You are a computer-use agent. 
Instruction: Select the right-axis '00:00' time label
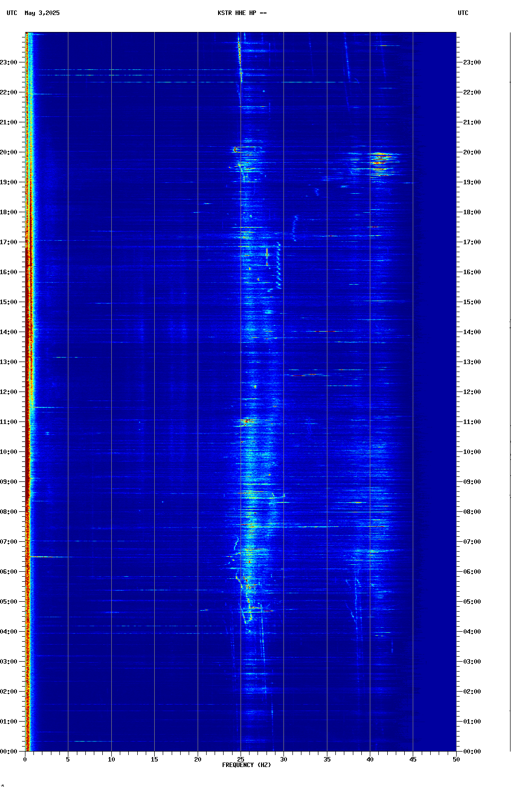472,752
